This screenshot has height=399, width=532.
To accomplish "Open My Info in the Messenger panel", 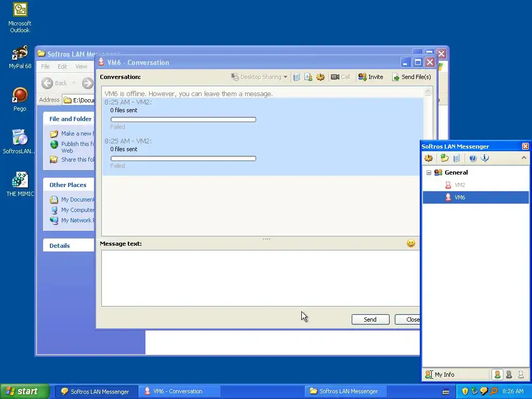I will [x=440, y=375].
